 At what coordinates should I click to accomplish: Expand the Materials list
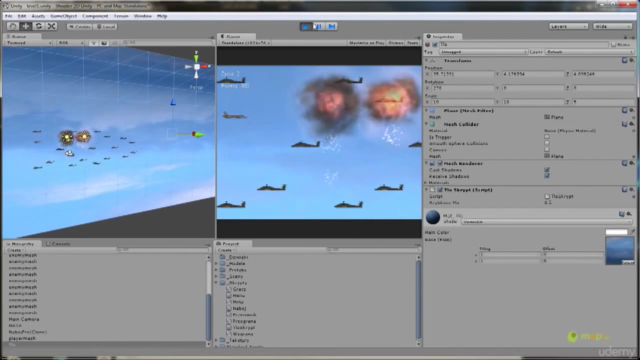click(x=427, y=183)
